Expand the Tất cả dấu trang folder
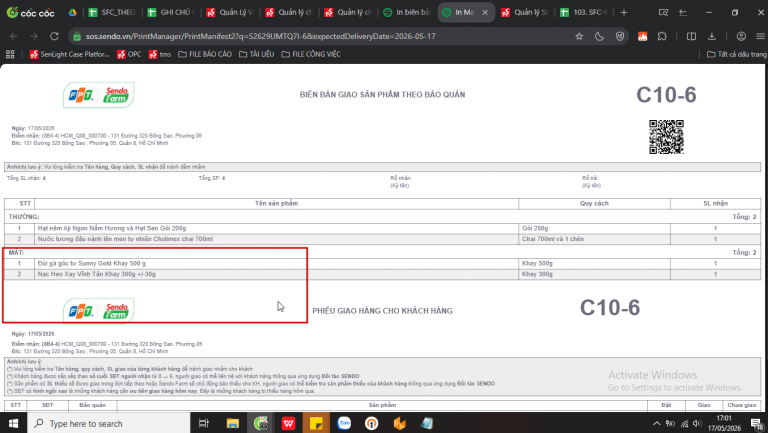This screenshot has width=768, height=433. point(737,54)
